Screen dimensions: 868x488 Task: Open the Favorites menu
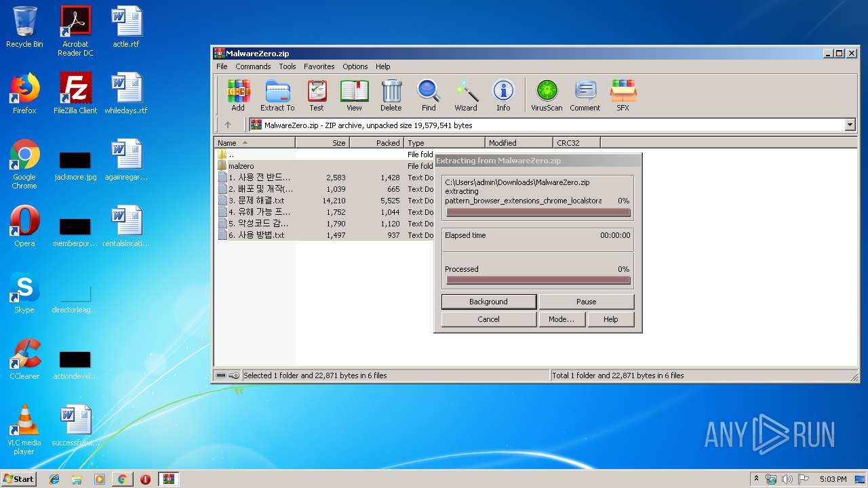(x=319, y=66)
